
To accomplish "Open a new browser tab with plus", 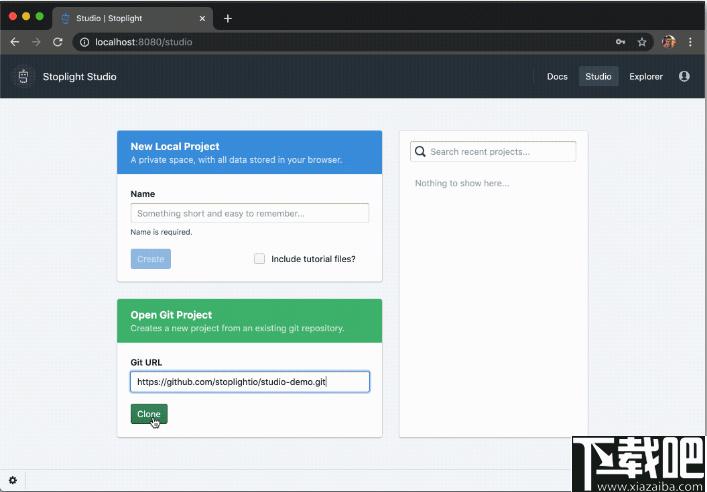I will pyautogui.click(x=228, y=18).
